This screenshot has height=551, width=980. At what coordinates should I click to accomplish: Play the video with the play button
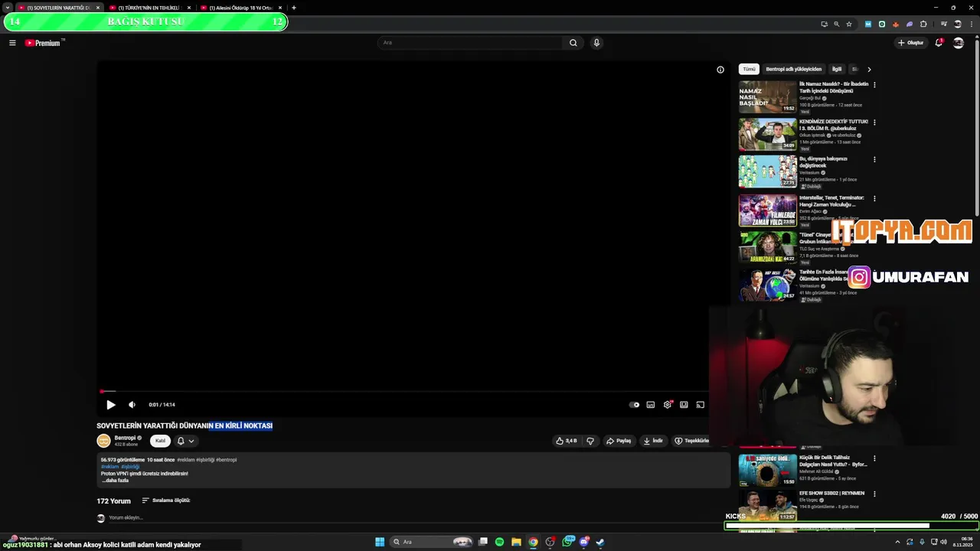pyautogui.click(x=110, y=405)
